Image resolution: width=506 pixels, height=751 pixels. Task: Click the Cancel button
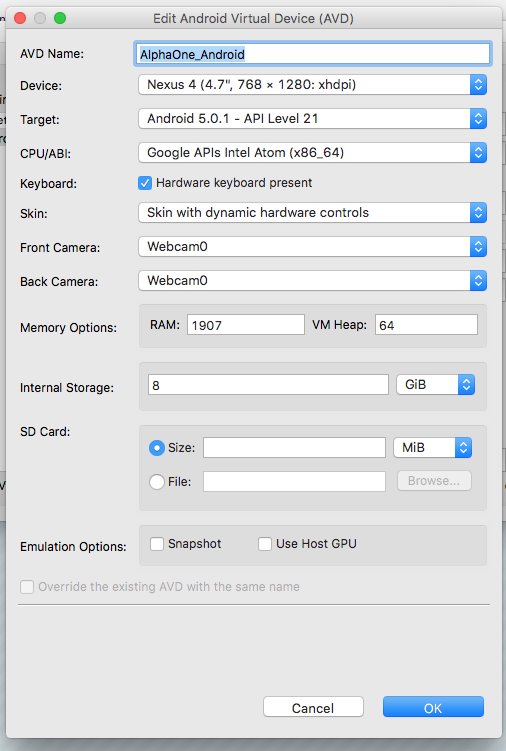tap(313, 707)
